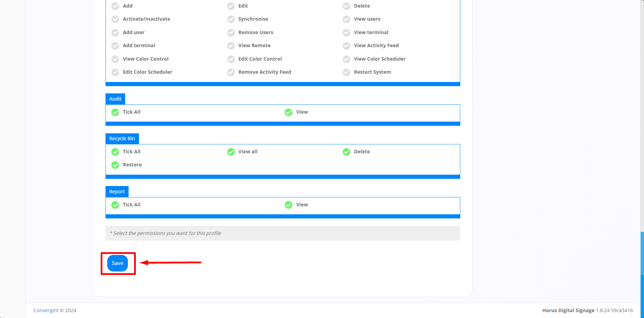Disable the View permission under Audit
The image size is (644, 318).
pos(288,112)
